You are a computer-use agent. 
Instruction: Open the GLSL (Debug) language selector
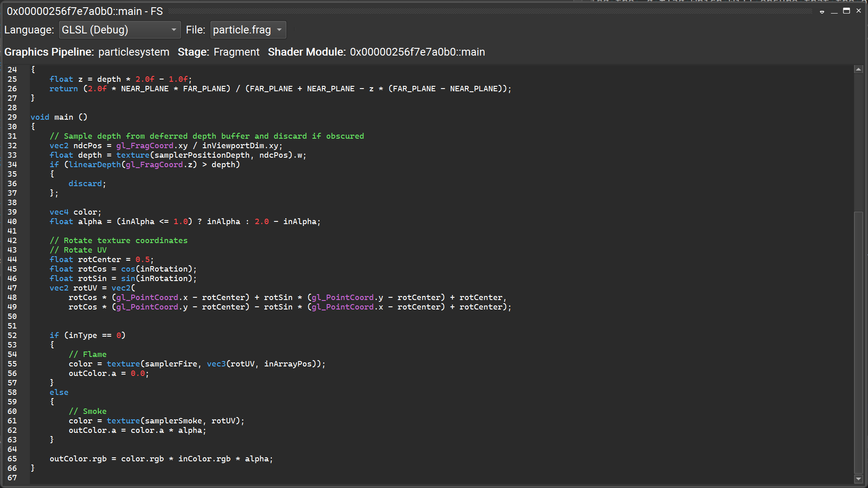coord(119,30)
